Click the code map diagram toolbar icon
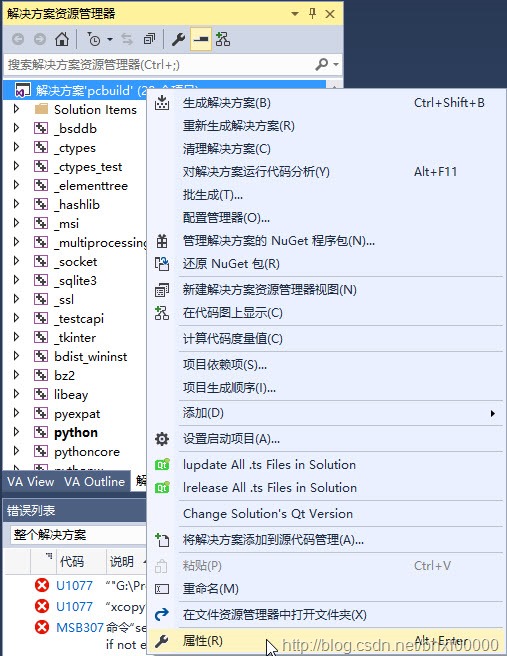 [223, 39]
